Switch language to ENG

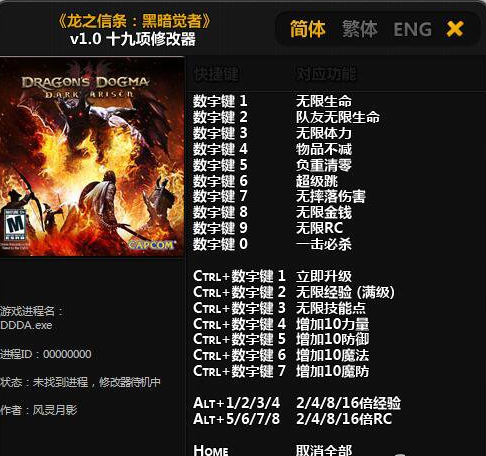pos(413,29)
